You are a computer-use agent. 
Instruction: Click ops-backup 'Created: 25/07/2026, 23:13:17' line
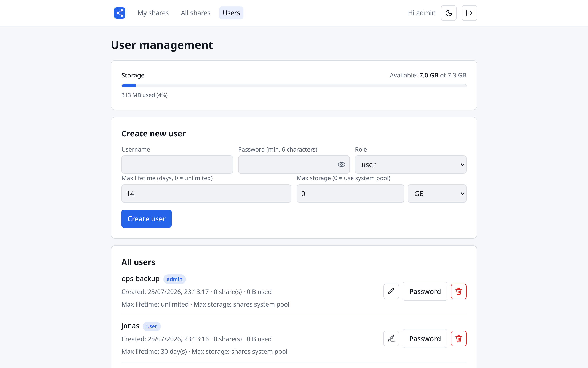click(x=197, y=292)
